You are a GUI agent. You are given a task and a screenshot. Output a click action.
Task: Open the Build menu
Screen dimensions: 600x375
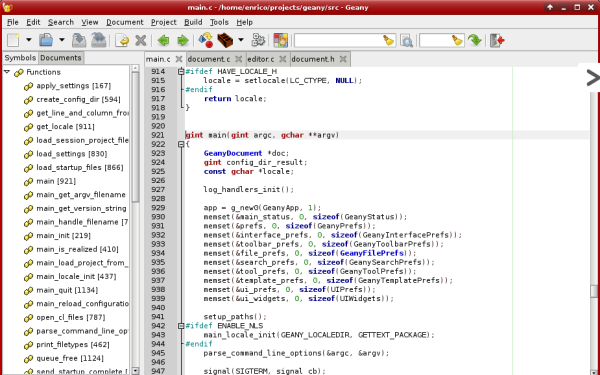click(x=193, y=22)
